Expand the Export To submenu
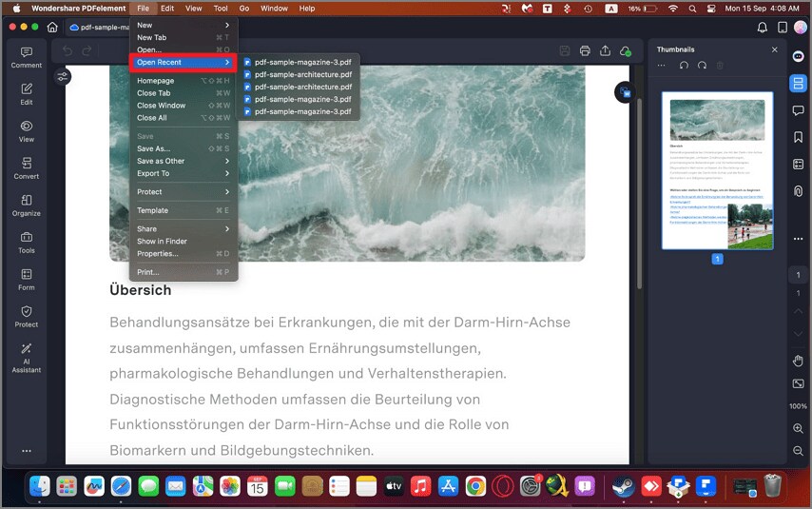The image size is (812, 509). (x=184, y=174)
